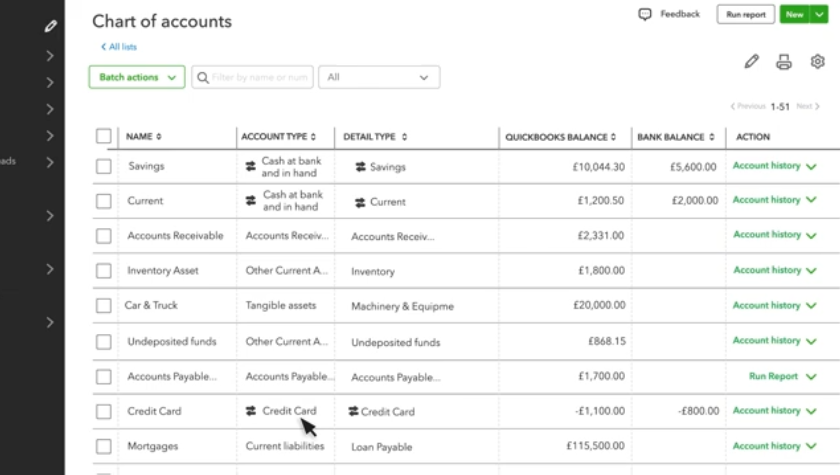Viewport: 840px width, 475px height.
Task: Click the search magnifier icon in filter box
Action: [x=203, y=77]
